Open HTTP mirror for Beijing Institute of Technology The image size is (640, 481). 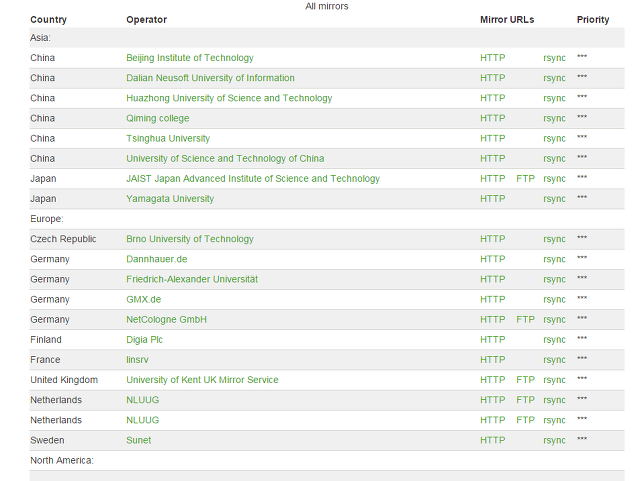[492, 58]
